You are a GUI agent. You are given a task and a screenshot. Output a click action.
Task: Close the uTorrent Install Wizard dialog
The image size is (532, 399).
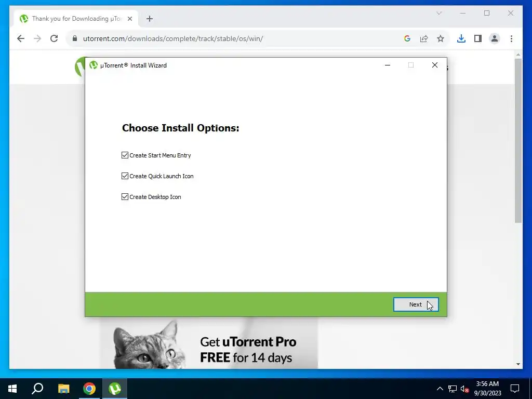[435, 65]
